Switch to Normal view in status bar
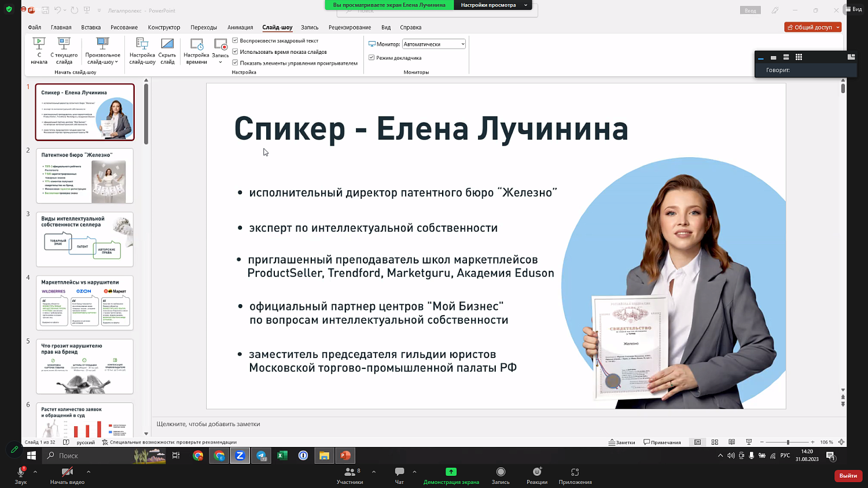 (697, 442)
